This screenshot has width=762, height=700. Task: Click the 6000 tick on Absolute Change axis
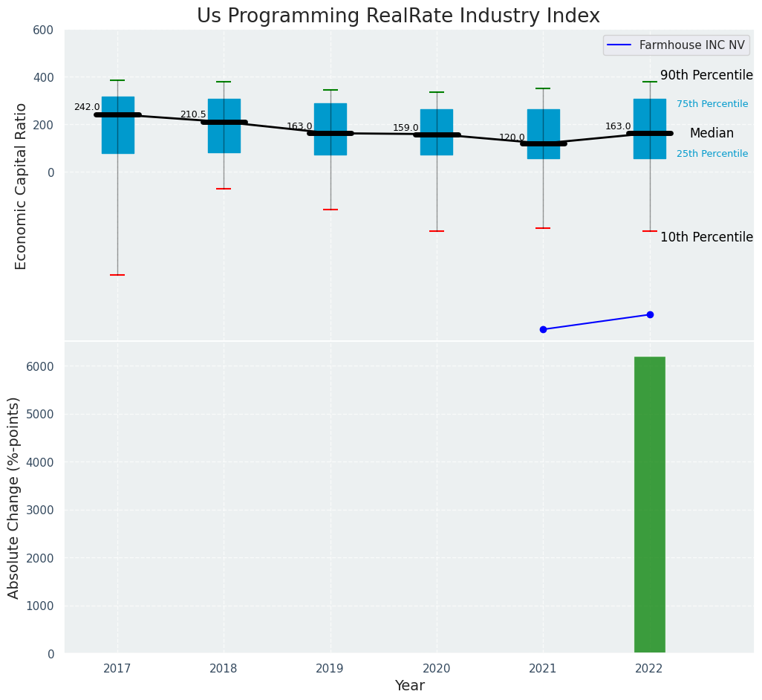pos(41,367)
